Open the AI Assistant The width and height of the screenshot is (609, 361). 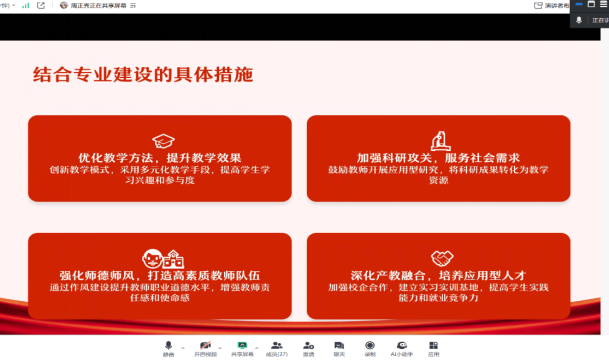pyautogui.click(x=402, y=348)
